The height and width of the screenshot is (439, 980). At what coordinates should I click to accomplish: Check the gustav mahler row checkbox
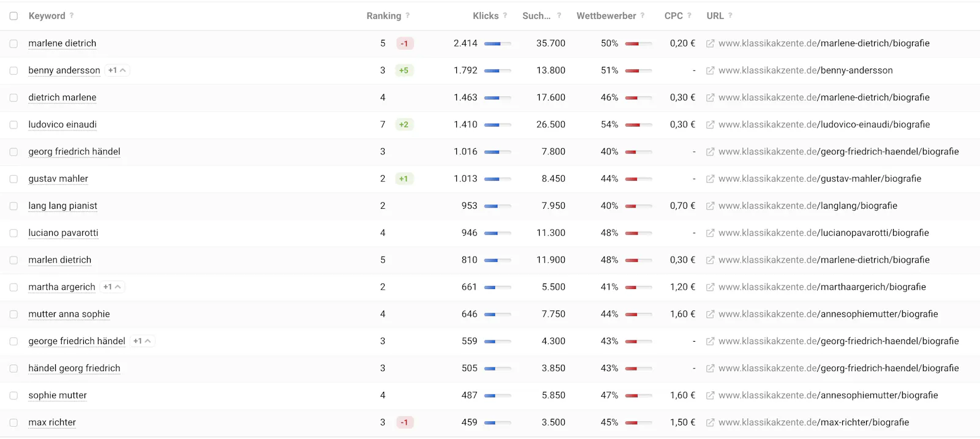13,179
